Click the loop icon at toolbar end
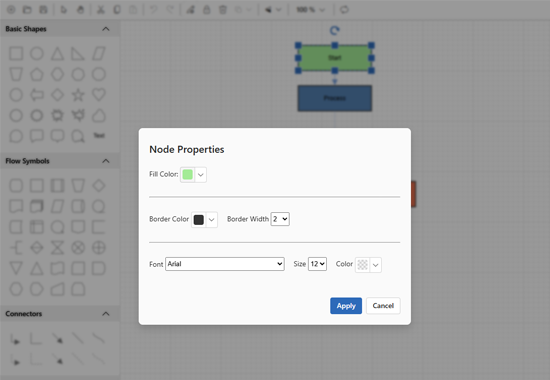 (344, 10)
